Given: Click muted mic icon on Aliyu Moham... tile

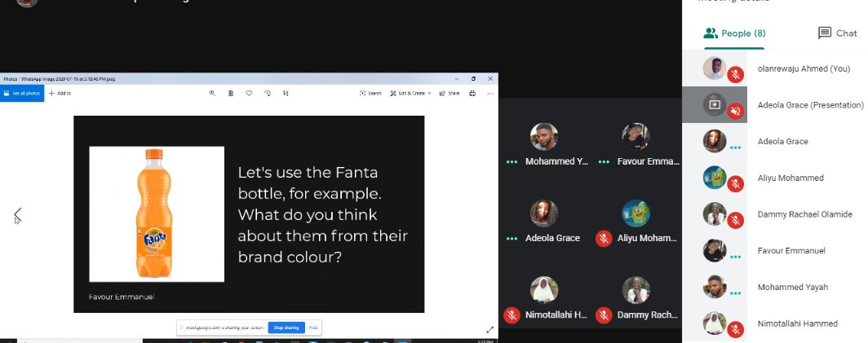Looking at the screenshot, I should click(604, 239).
